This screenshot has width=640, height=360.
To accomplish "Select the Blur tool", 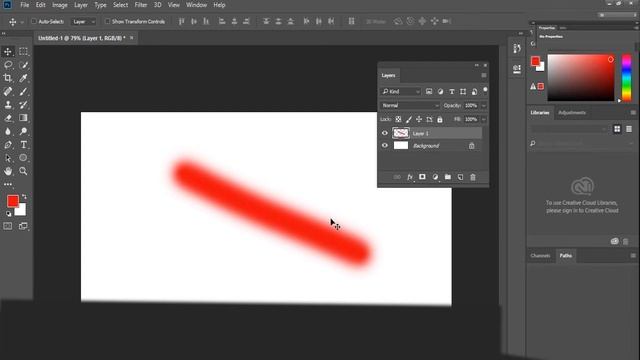I will (8, 131).
